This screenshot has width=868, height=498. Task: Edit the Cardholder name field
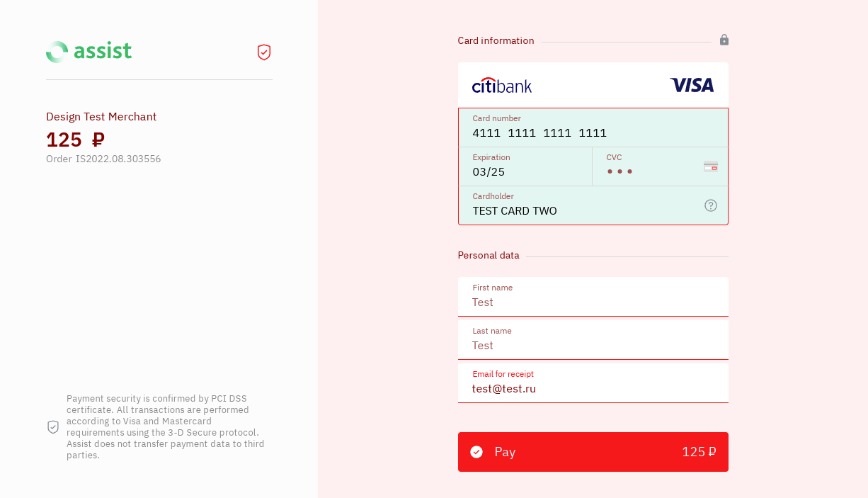[581, 210]
